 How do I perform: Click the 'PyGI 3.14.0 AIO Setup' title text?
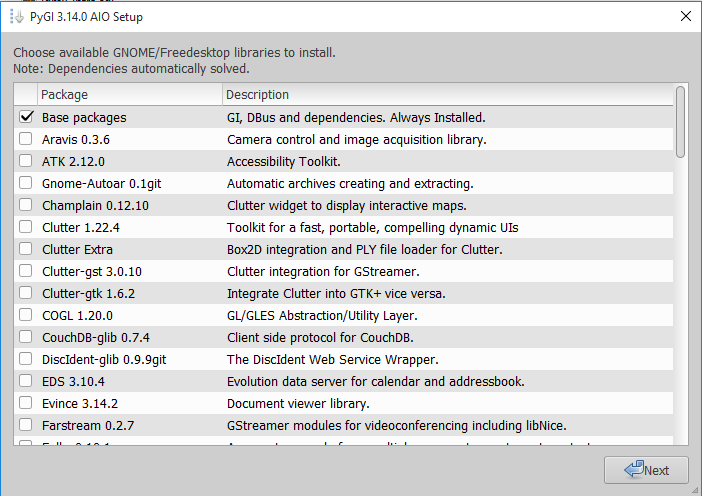point(86,17)
